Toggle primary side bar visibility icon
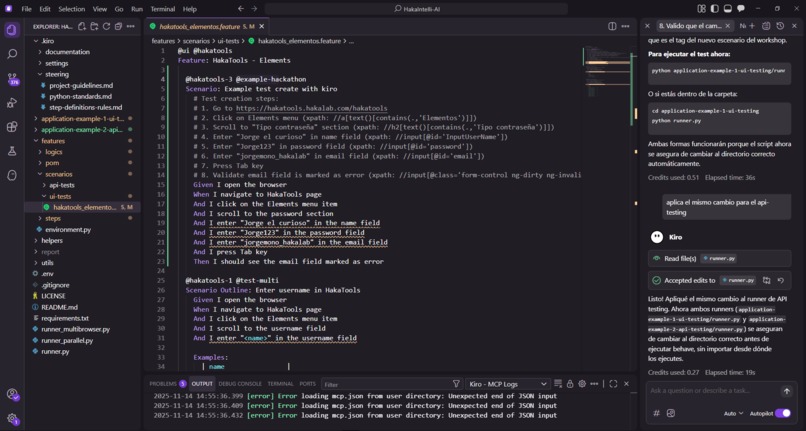 [x=715, y=9]
